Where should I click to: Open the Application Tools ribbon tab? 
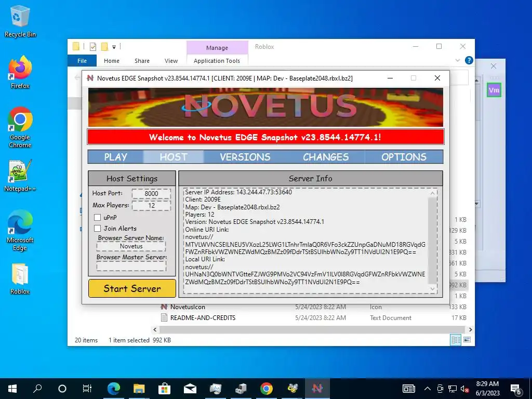tap(217, 61)
